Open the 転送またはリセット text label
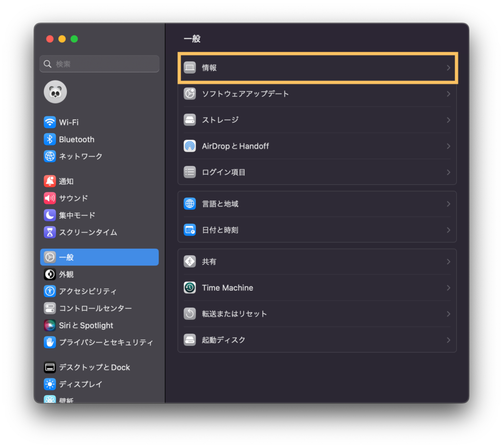 [x=234, y=314]
